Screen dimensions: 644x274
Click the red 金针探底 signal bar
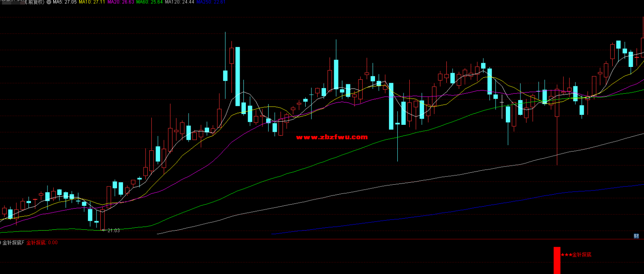click(557, 260)
